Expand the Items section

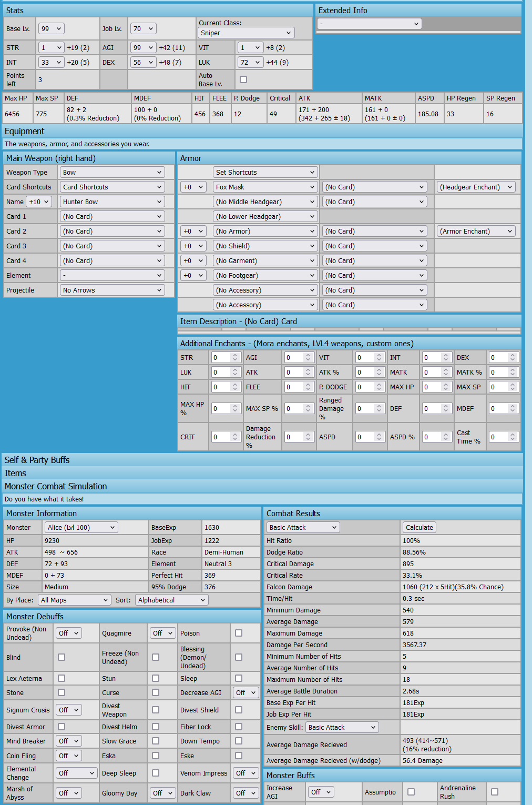(262, 473)
